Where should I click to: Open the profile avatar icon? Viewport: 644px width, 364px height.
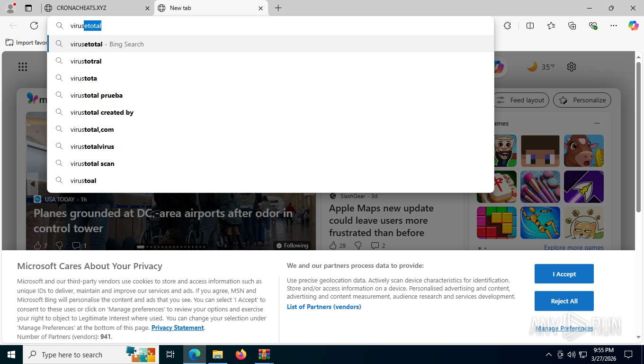pyautogui.click(x=10, y=8)
